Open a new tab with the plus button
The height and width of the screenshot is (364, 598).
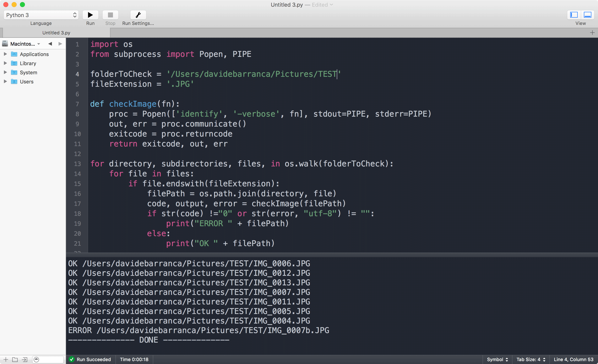click(x=592, y=33)
